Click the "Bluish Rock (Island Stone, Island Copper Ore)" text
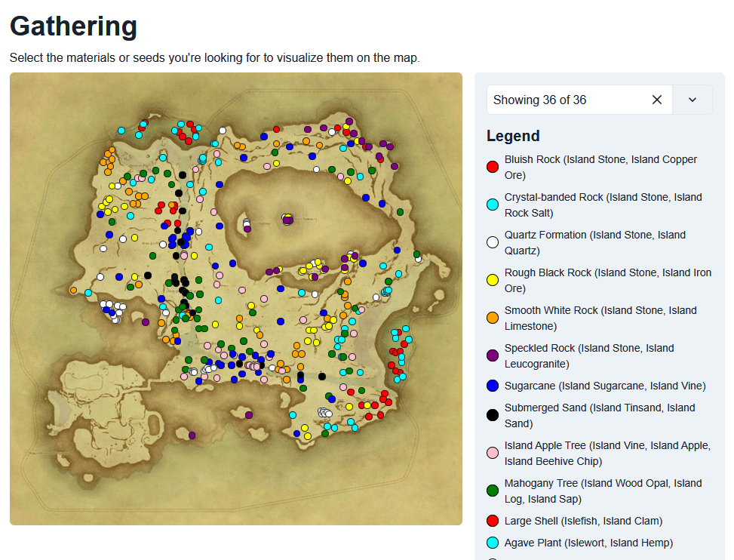 pyautogui.click(x=600, y=167)
